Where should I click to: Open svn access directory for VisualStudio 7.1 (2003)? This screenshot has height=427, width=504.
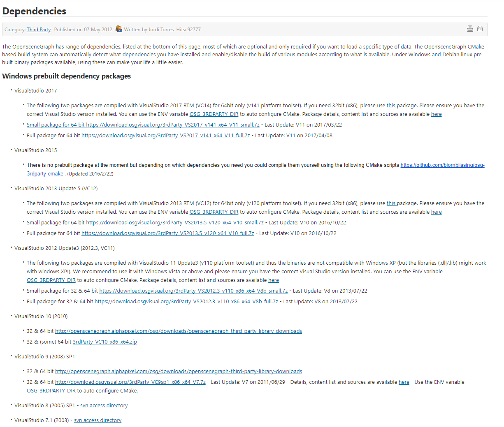pos(98,420)
